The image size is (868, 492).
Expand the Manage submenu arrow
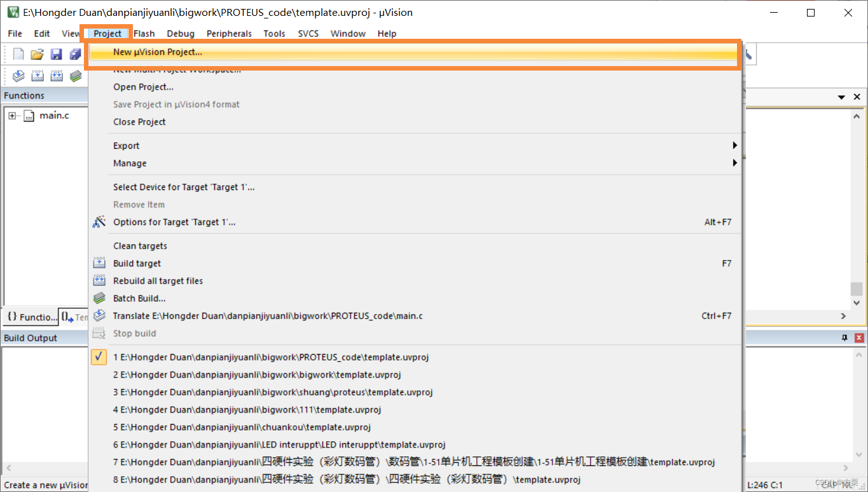(x=734, y=163)
